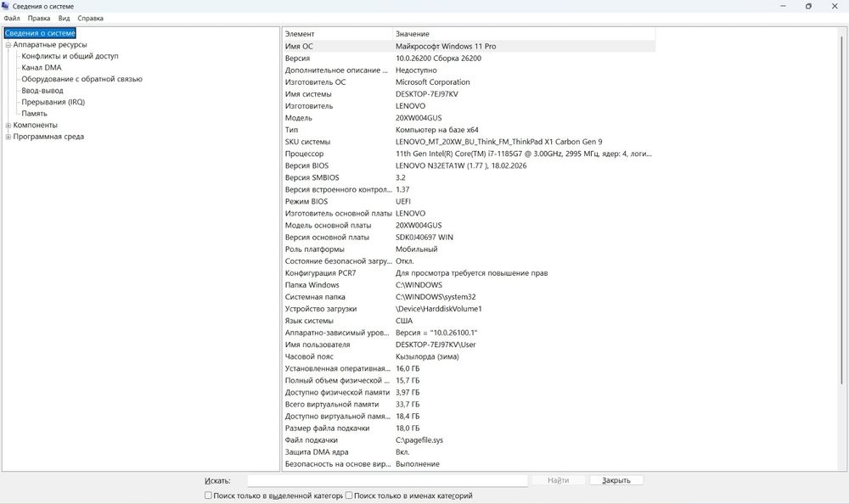This screenshot has height=504, width=849.
Task: Click the Искать search input field
Action: click(387, 480)
